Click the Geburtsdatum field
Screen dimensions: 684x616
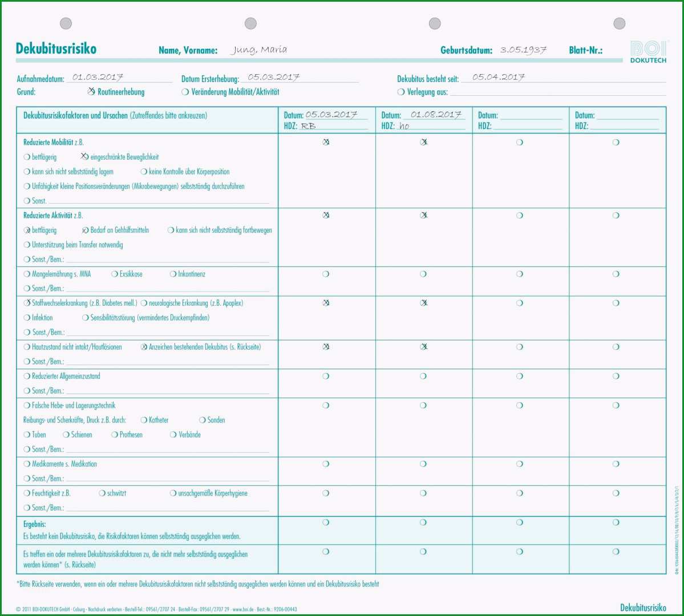[x=523, y=50]
